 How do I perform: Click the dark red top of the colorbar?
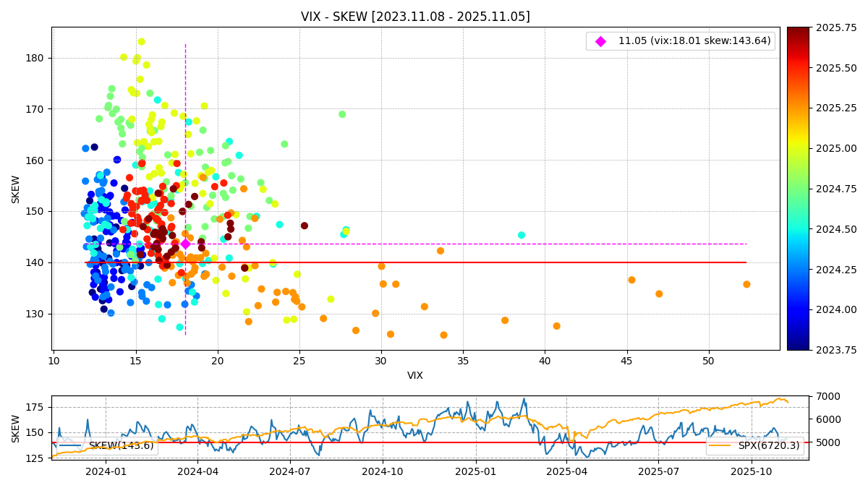798,31
